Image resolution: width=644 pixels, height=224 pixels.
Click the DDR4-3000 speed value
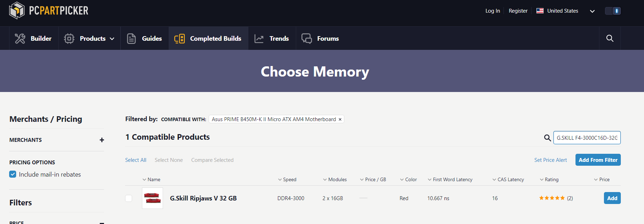(x=291, y=198)
